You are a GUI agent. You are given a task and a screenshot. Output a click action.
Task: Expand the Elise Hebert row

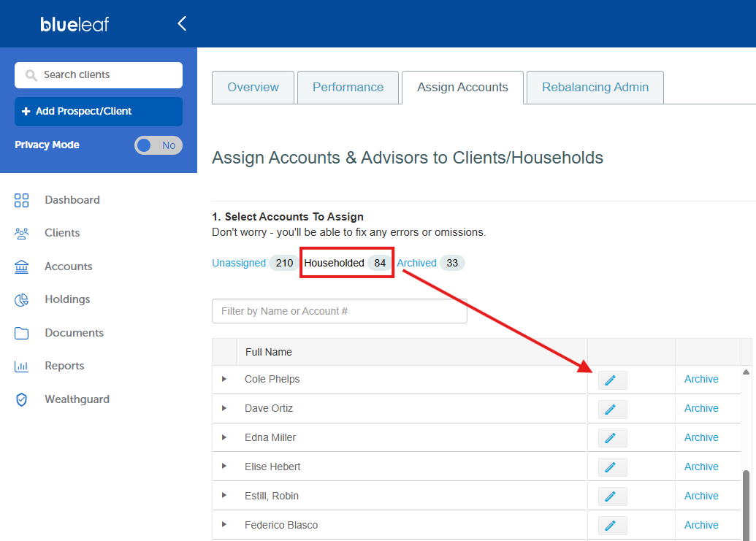point(224,466)
